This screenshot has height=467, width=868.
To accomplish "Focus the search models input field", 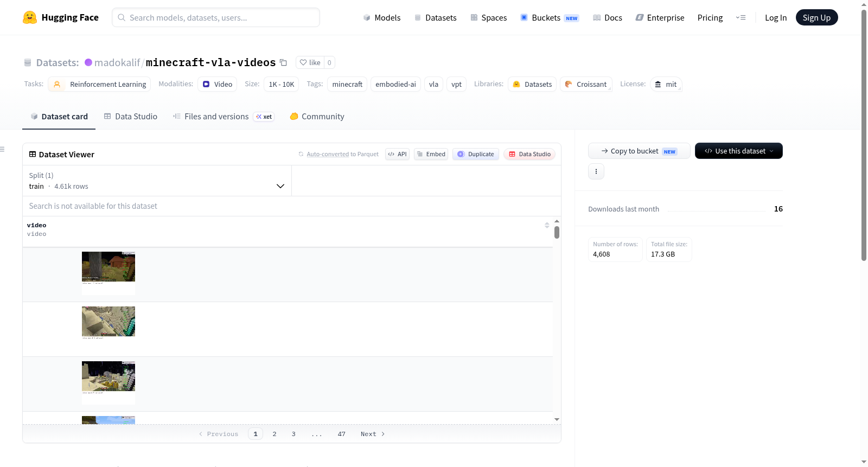I will click(x=216, y=17).
